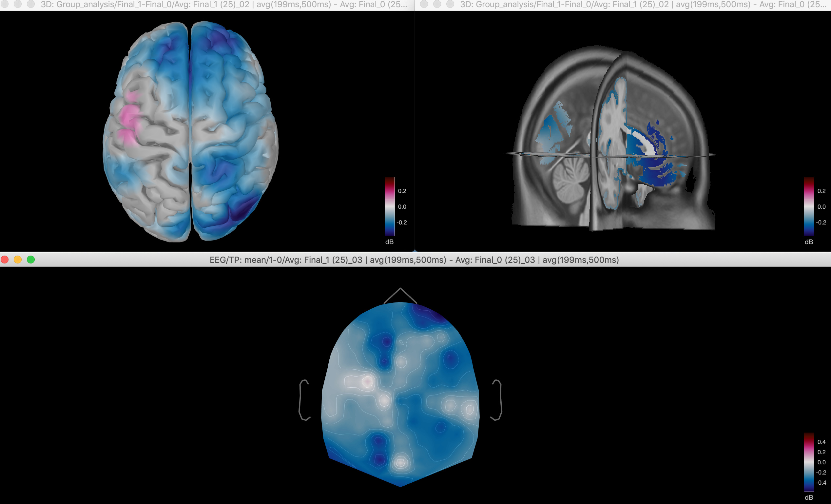Minimize the EEG/TP topography window
831x504 pixels.
click(x=18, y=260)
